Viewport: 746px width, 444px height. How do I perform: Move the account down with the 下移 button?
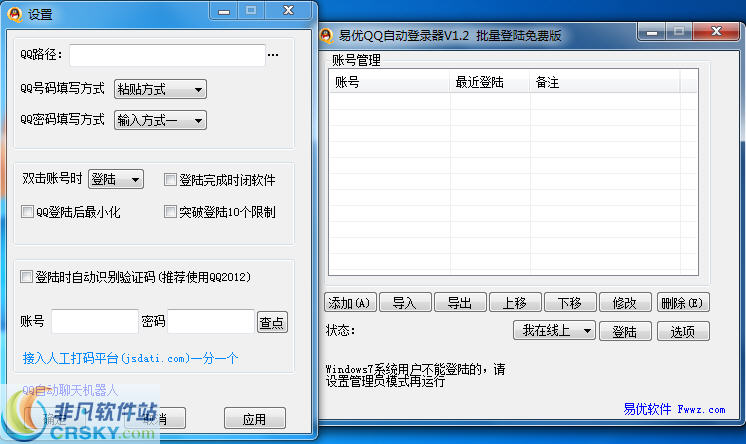coord(570,303)
